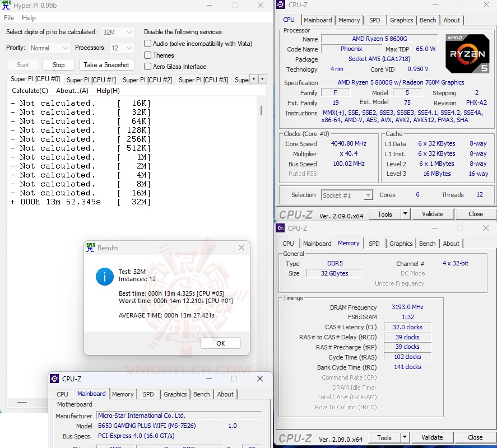Select Memory tab in top CPU-Z window
497x448 pixels.
(349, 20)
